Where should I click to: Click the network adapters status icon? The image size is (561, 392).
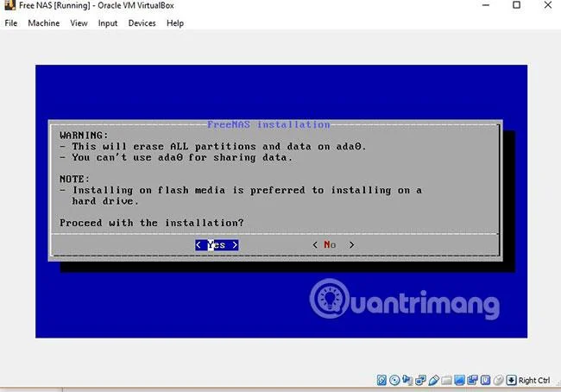tap(420, 380)
